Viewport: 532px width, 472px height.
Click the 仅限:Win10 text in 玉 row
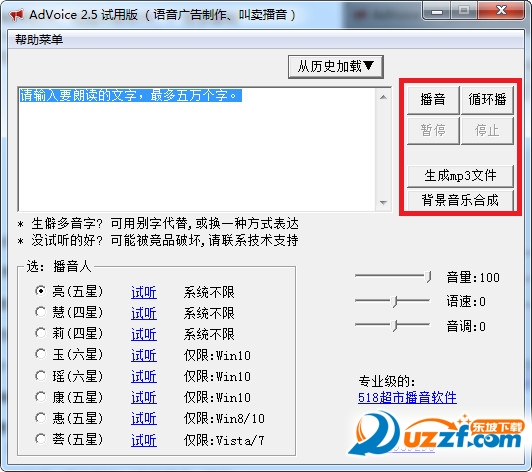point(217,356)
